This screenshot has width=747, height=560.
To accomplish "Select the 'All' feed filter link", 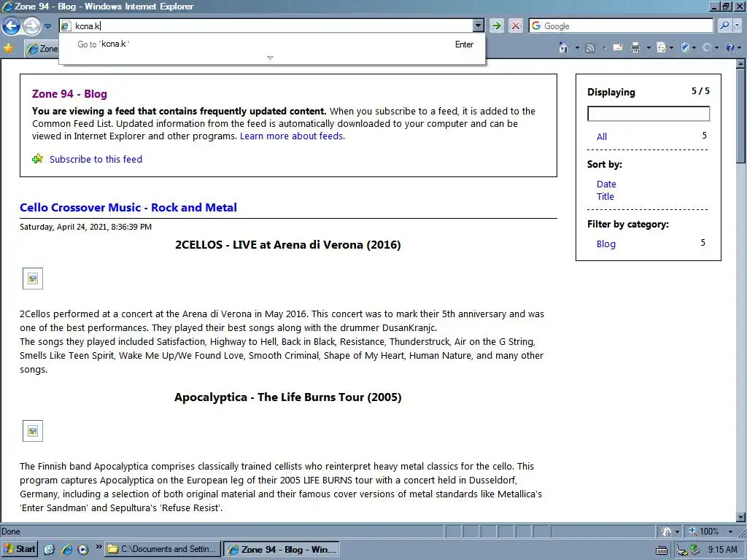I will click(x=602, y=136).
